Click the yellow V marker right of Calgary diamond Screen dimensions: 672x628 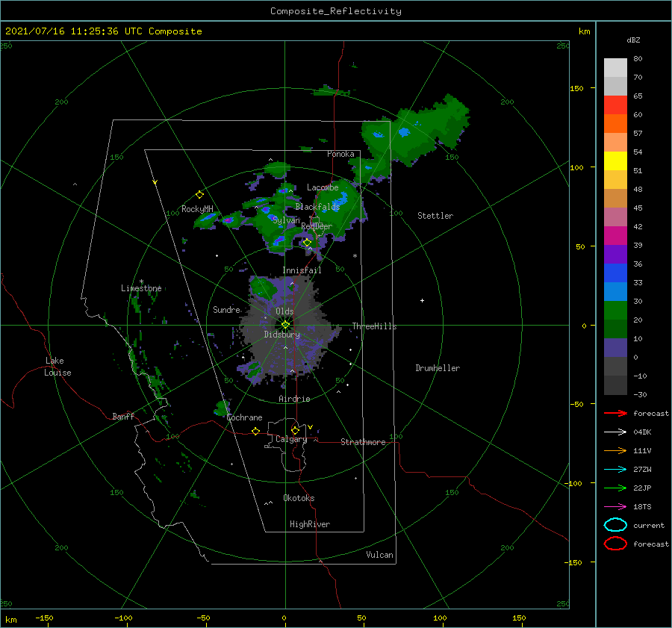pyautogui.click(x=311, y=427)
